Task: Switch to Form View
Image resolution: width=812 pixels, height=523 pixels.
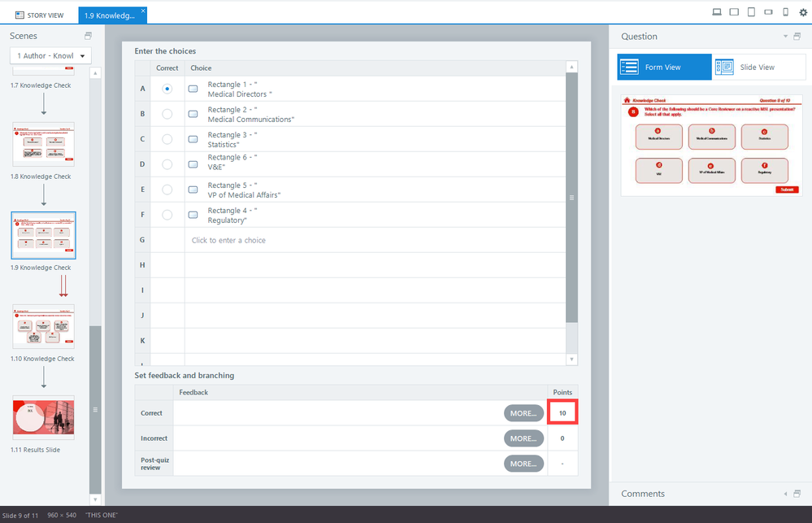Action: tap(664, 67)
